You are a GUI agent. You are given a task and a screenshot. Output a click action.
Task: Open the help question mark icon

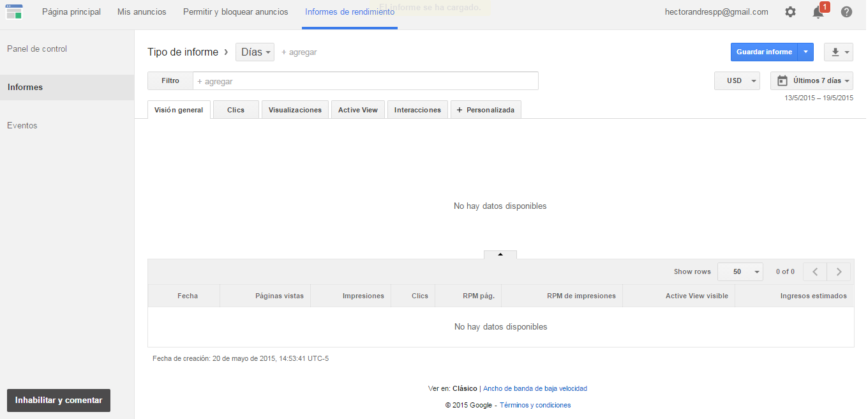tap(846, 11)
